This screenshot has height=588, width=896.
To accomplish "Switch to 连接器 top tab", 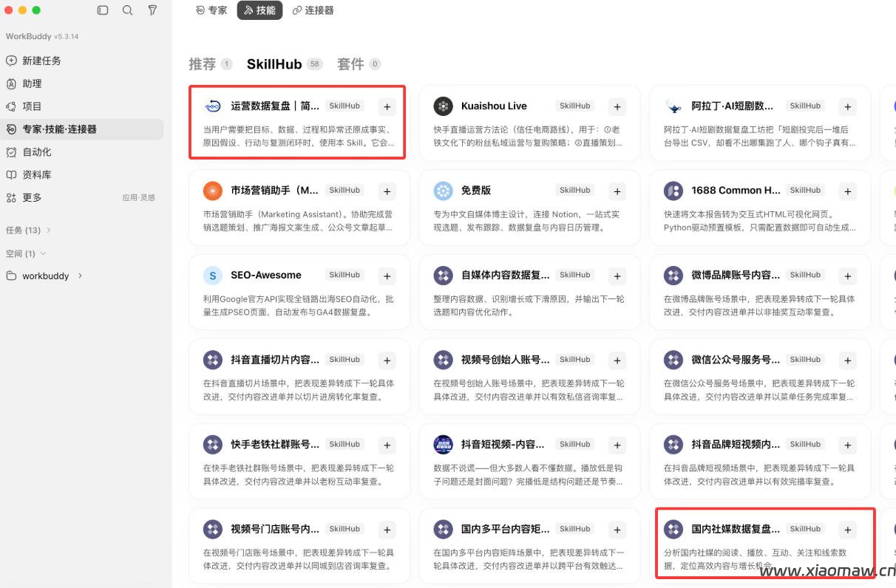I will pos(313,10).
